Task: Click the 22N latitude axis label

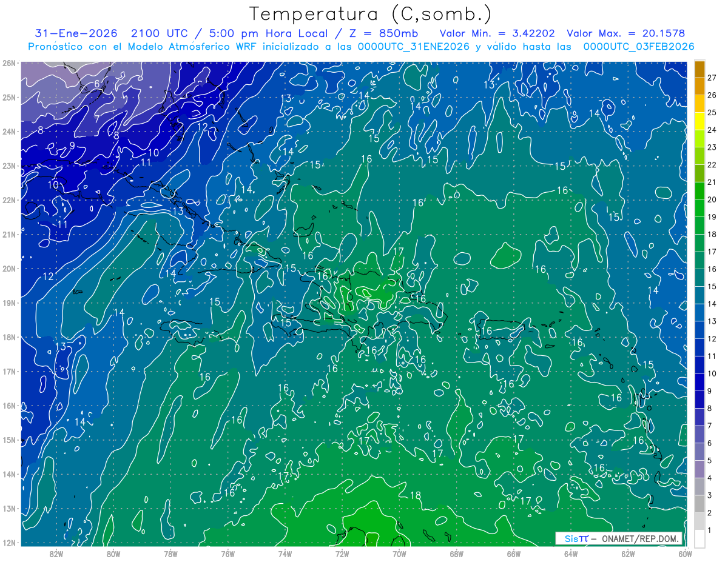Action: pos(8,200)
